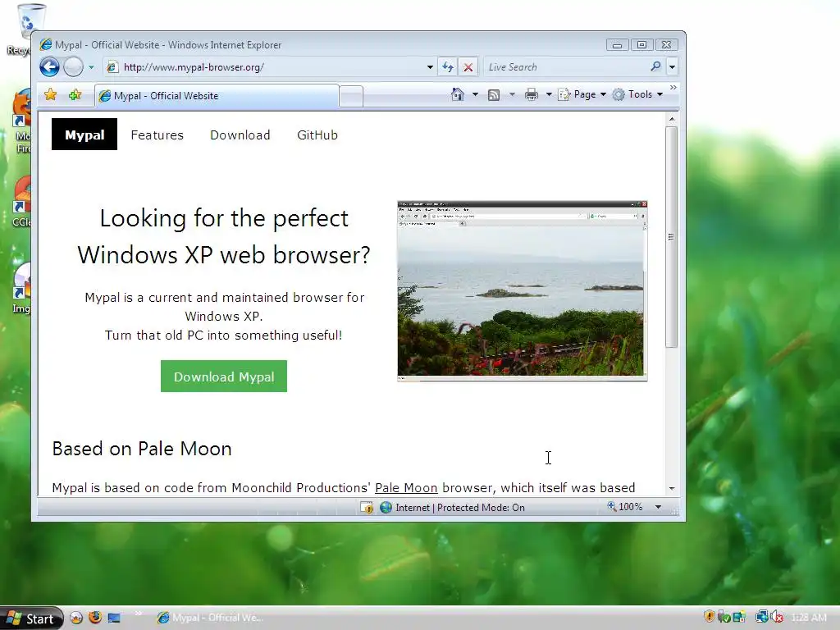The height and width of the screenshot is (630, 840).
Task: Click the CCleaner desktop shortcut
Action: pyautogui.click(x=21, y=203)
